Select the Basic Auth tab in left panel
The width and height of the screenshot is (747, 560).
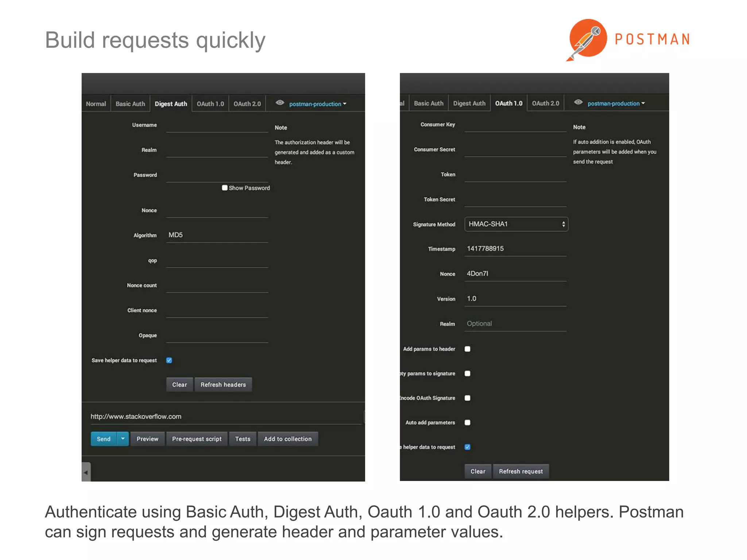click(x=130, y=104)
